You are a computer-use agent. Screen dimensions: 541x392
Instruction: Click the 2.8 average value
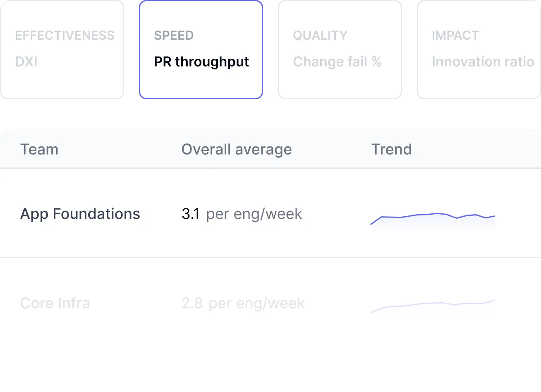click(192, 304)
